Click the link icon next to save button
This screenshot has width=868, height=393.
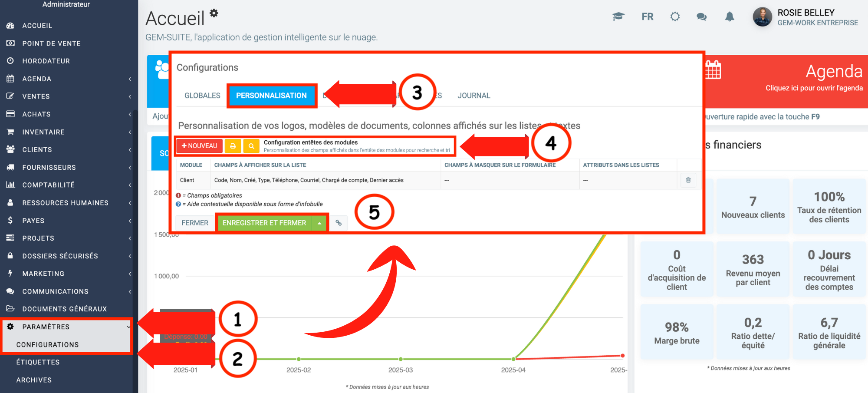[339, 223]
